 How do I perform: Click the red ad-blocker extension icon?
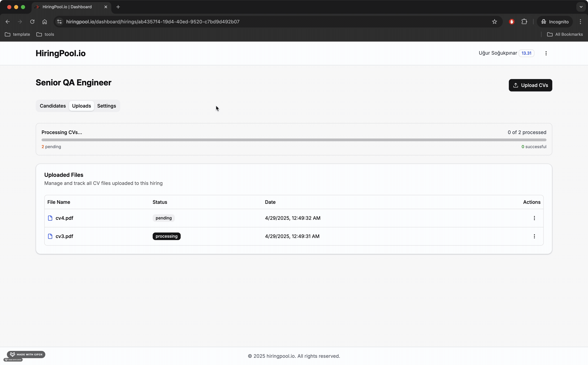512,22
